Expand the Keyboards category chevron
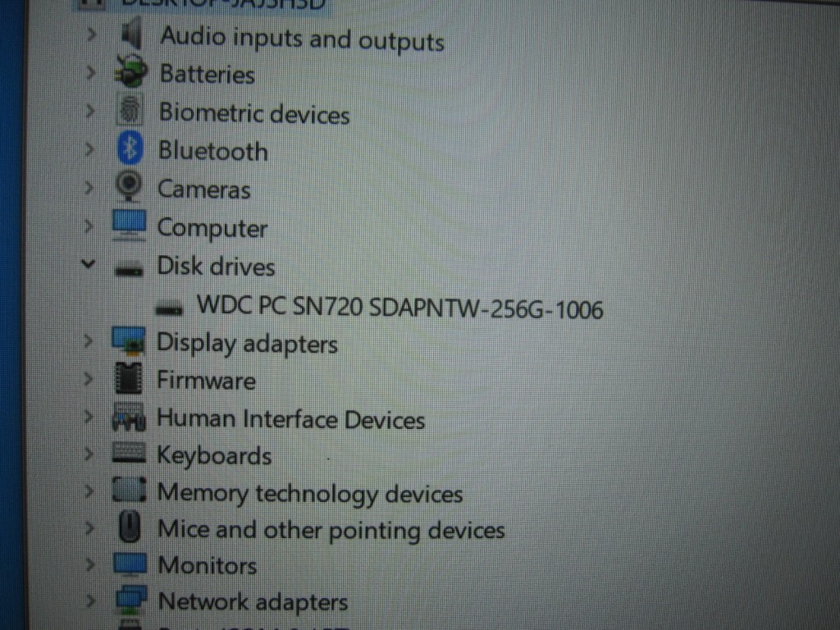Viewport: 840px width, 630px height. click(x=89, y=454)
